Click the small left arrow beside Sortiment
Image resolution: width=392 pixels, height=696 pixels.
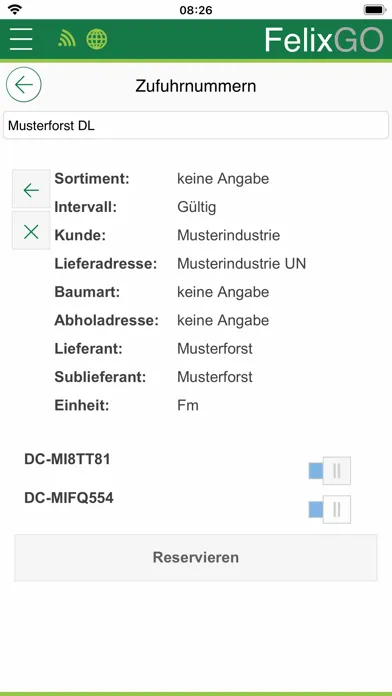point(31,190)
